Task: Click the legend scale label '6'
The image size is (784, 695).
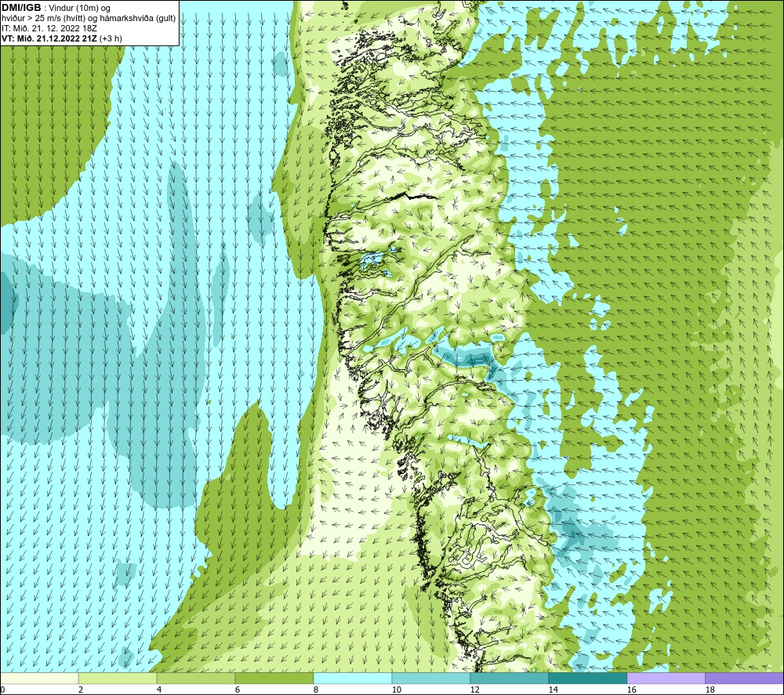Action: tap(238, 690)
